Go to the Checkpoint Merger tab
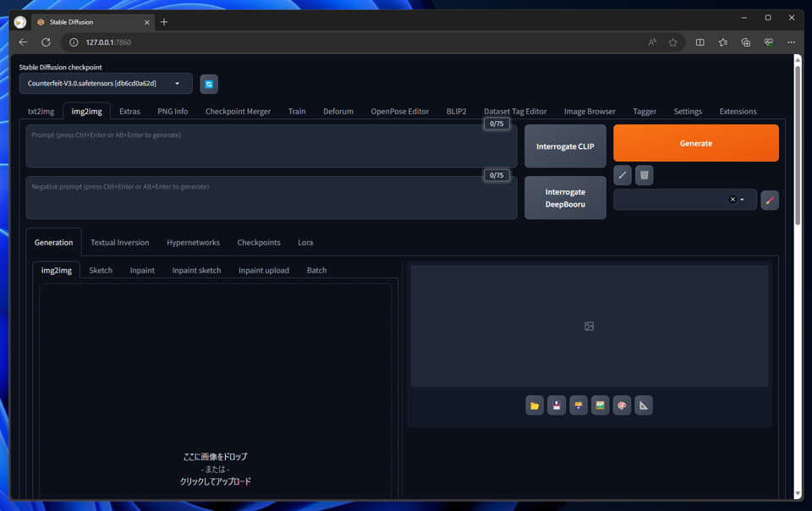812x511 pixels. [238, 112]
